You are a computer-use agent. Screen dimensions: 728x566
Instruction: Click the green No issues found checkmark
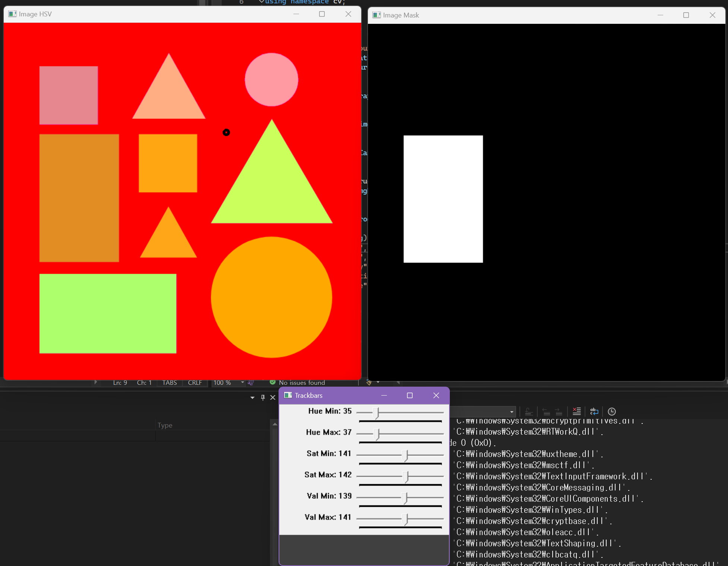click(273, 382)
